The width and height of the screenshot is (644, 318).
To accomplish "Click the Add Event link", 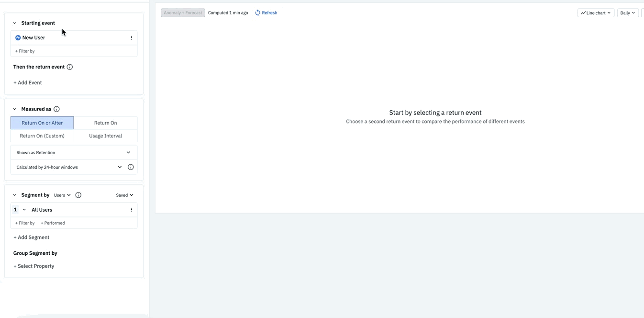I will click(27, 82).
